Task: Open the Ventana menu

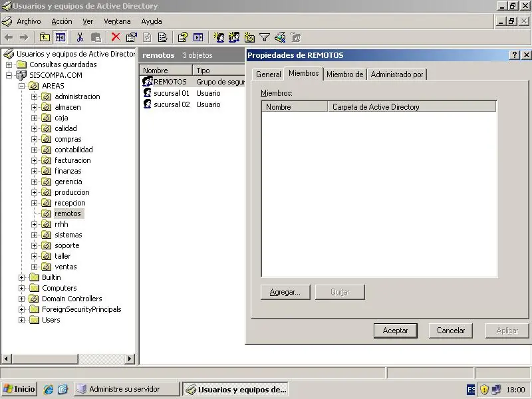Action: point(117,21)
